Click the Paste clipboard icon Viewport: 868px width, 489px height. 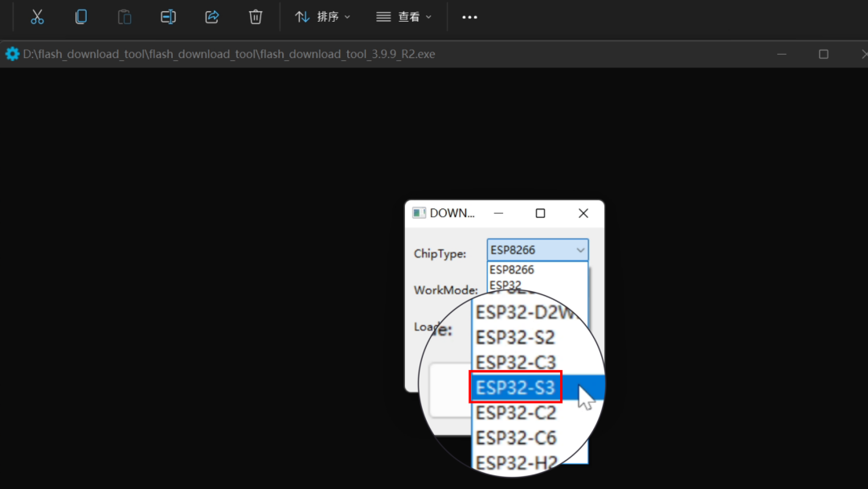[x=125, y=17]
